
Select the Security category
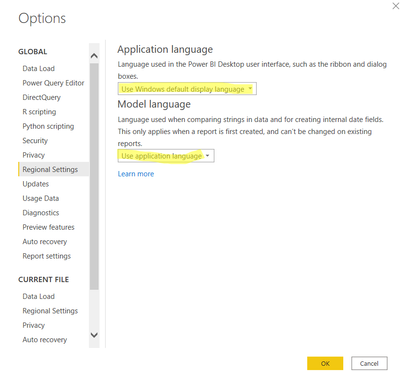(x=35, y=141)
